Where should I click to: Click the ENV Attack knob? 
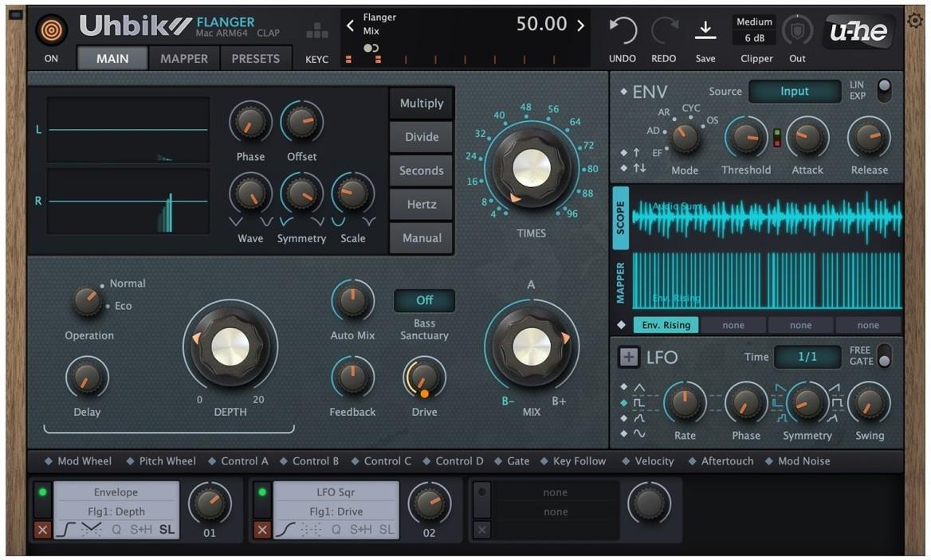(x=807, y=138)
